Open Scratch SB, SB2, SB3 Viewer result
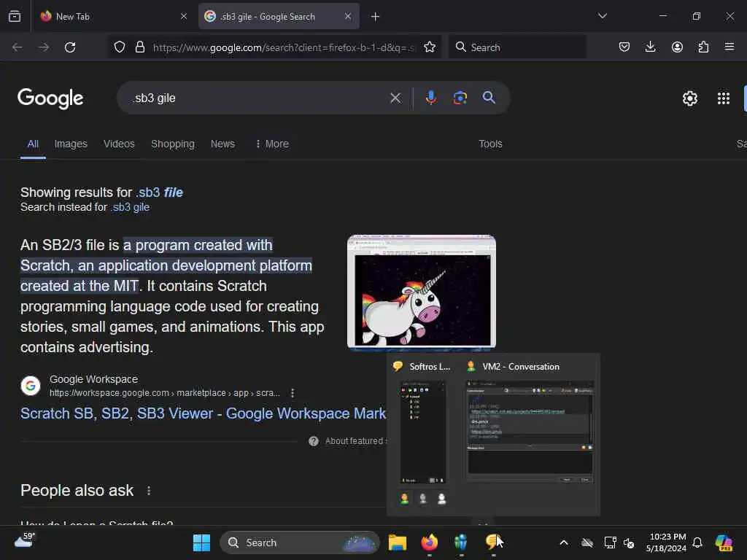 pyautogui.click(x=203, y=413)
